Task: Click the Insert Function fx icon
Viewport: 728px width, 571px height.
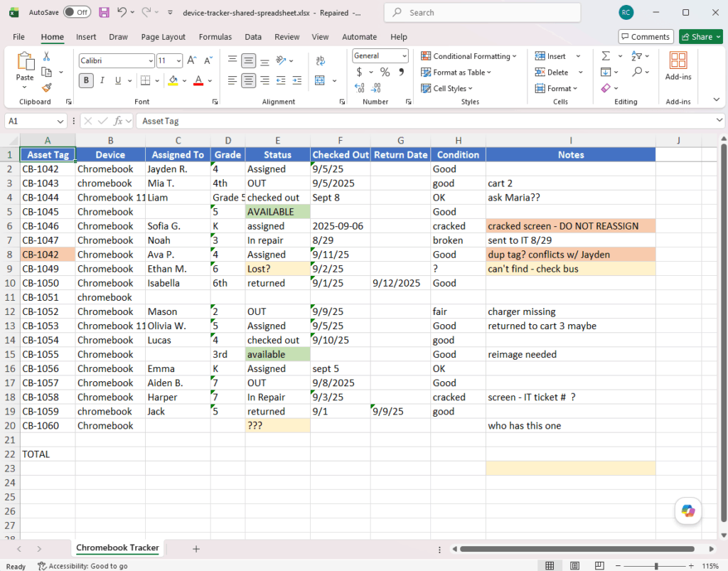Action: pos(119,121)
